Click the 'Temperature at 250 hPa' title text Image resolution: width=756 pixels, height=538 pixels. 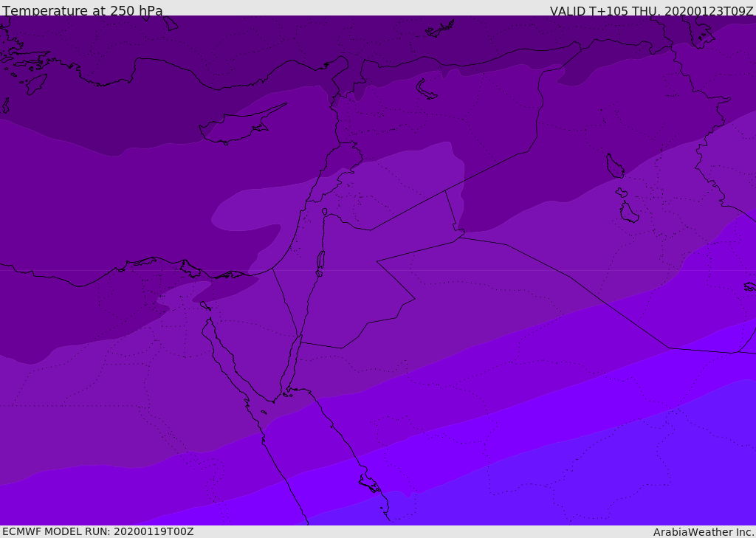tap(83, 10)
